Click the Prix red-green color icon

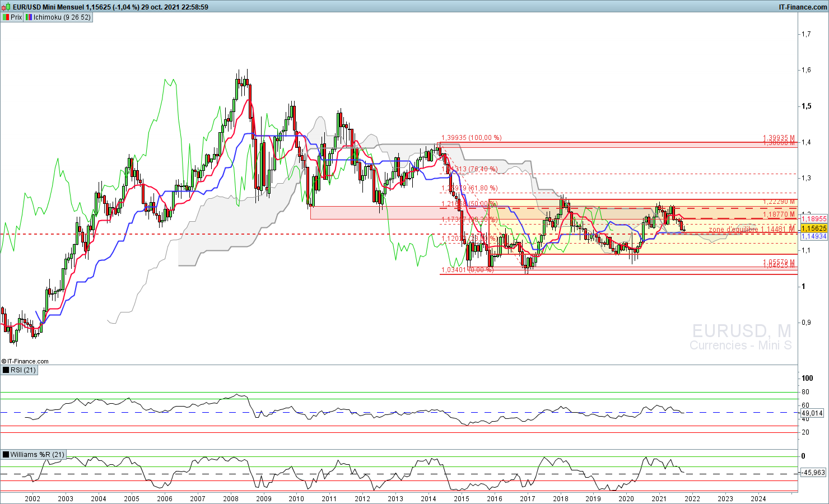pyautogui.click(x=6, y=17)
